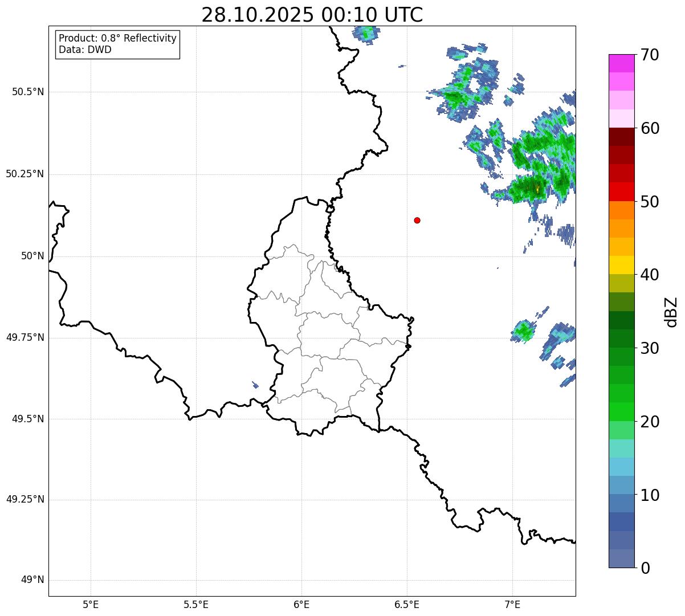Click the colorbar tick label 10
685x616 pixels.
tap(650, 495)
